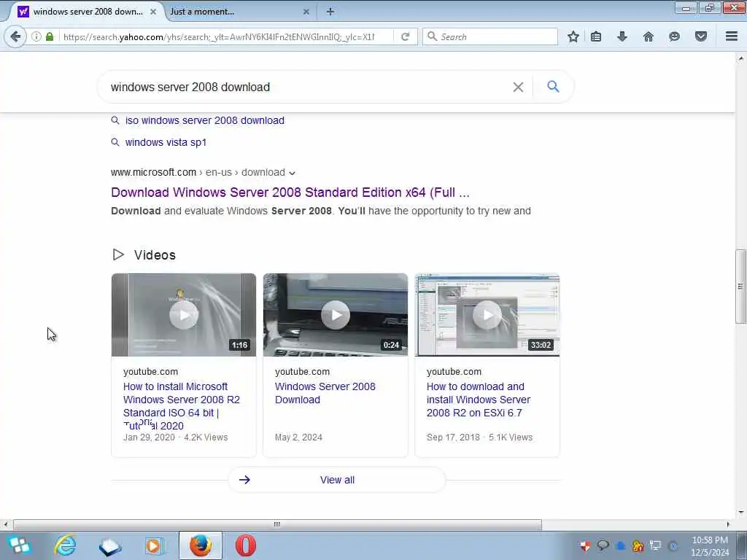Select the Firefox taskbar button
This screenshot has height=560, width=747.
click(201, 545)
